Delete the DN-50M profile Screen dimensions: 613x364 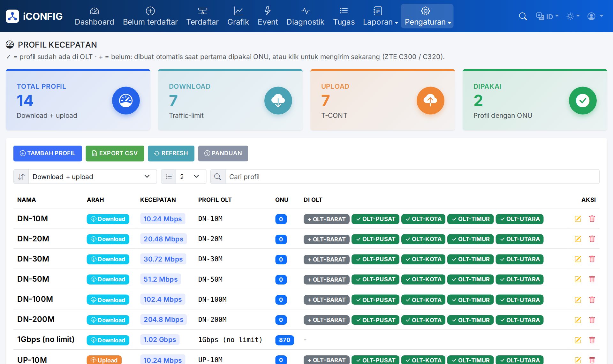coord(592,279)
